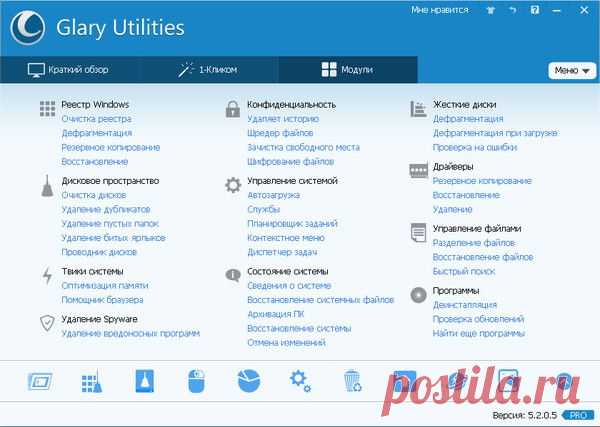Switch to the 1-Кликом tab
Image resolution: width=600 pixels, height=427 pixels.
pos(208,70)
